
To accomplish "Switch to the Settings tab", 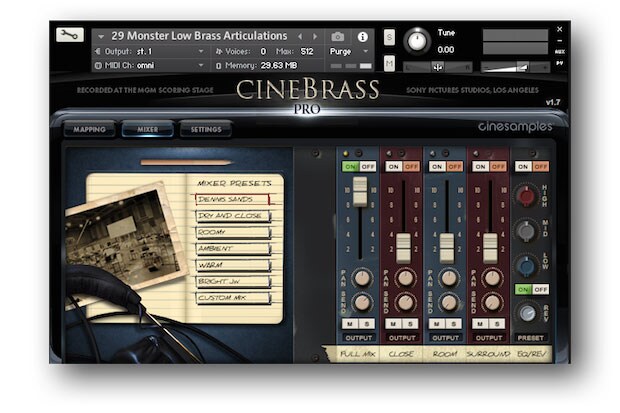I will [206, 129].
